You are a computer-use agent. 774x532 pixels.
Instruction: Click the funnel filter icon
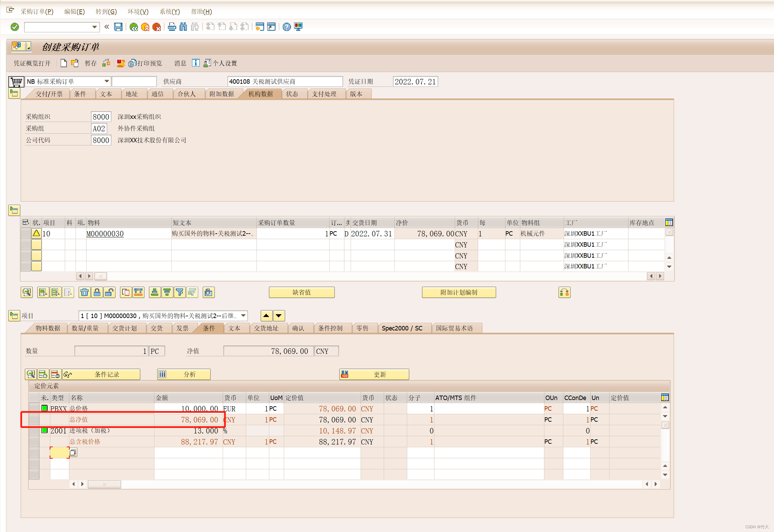(179, 293)
